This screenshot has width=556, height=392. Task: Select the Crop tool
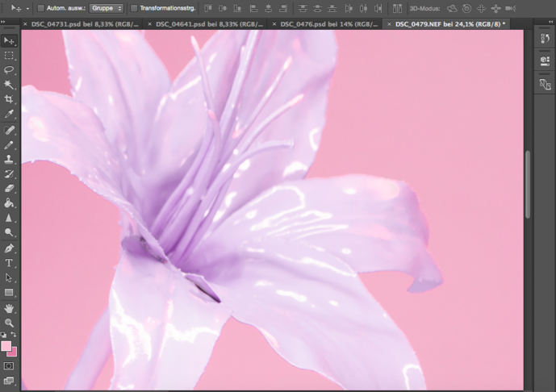[10, 99]
